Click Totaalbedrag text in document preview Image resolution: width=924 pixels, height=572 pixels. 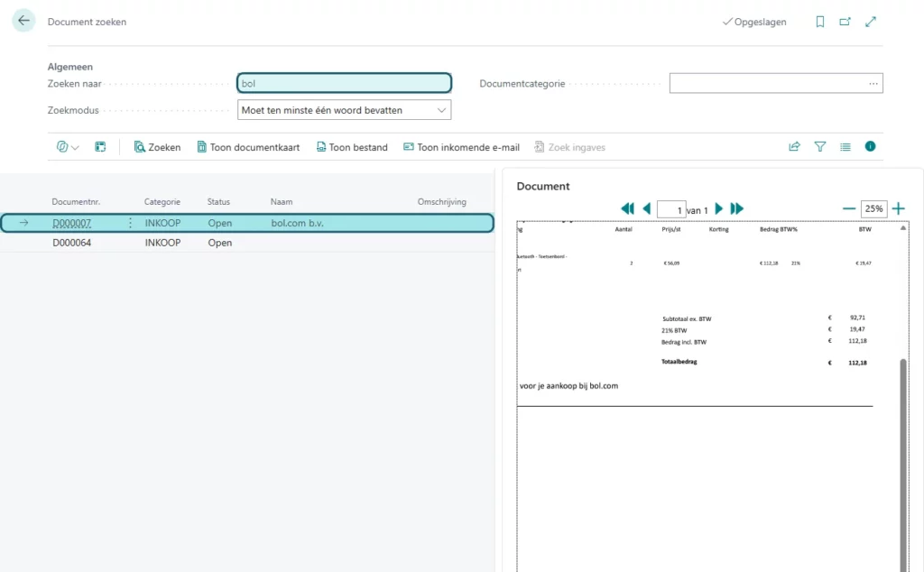pyautogui.click(x=679, y=362)
